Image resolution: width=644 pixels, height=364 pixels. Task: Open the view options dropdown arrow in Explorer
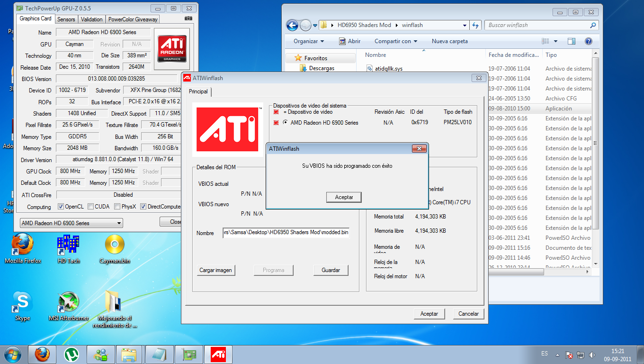tap(555, 41)
